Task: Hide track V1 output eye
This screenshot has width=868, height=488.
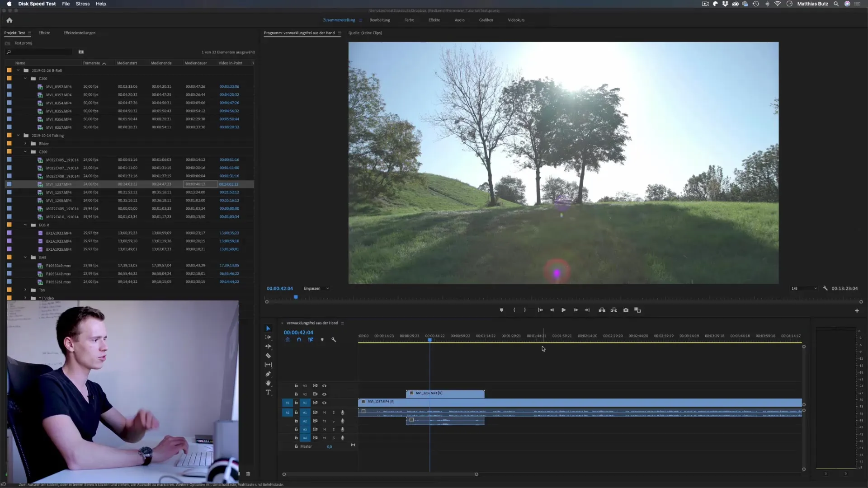Action: pos(324,403)
